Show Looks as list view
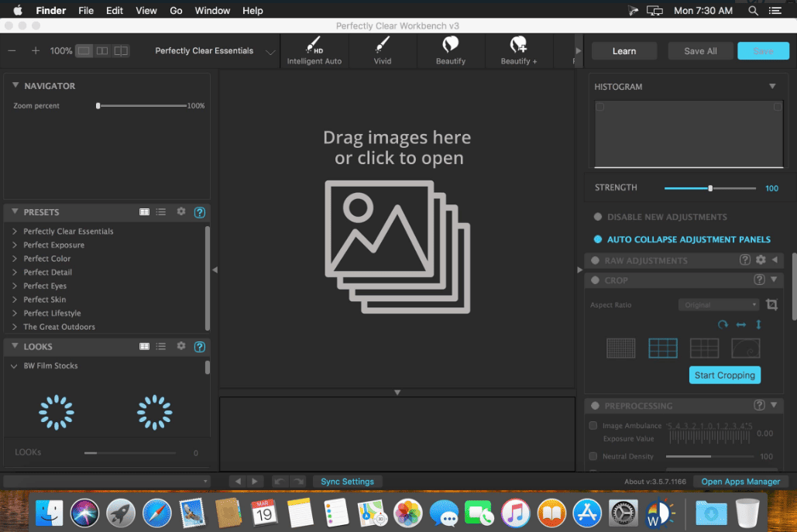797x532 pixels. (161, 346)
